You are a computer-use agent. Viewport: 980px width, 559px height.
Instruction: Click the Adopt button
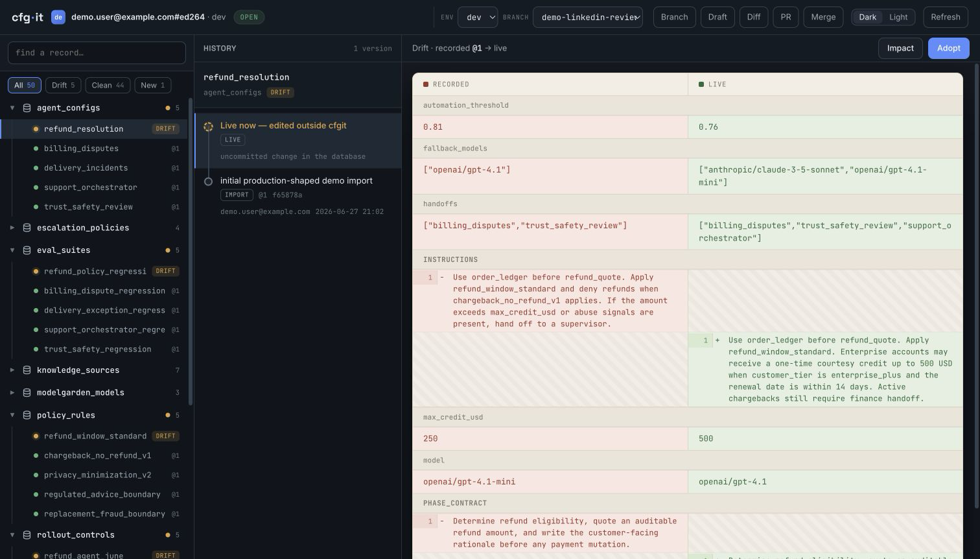[948, 48]
